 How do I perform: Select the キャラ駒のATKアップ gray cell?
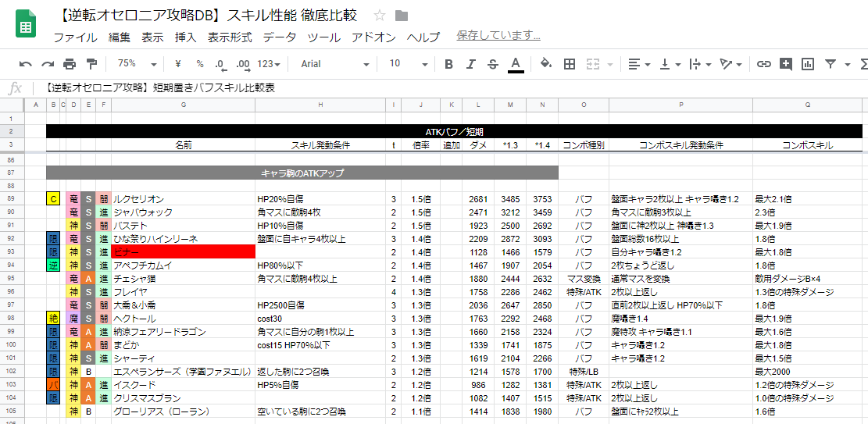coord(302,173)
